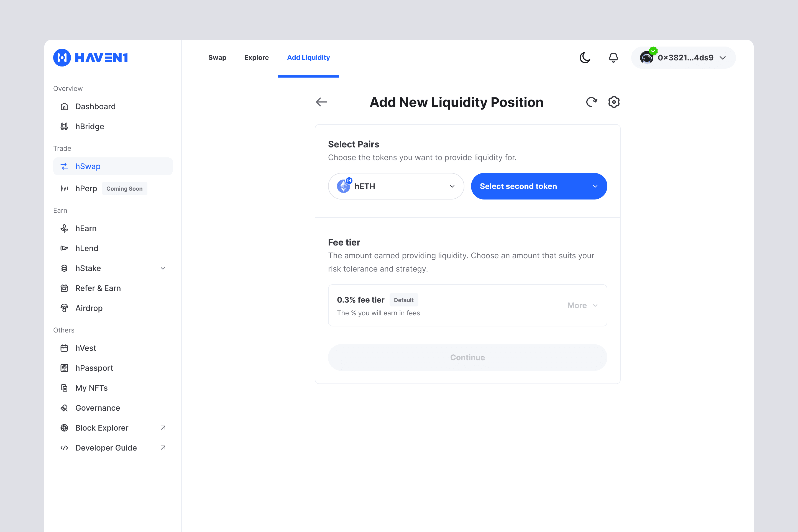
Task: Click the Haven1 logo
Action: pyautogui.click(x=91, y=58)
